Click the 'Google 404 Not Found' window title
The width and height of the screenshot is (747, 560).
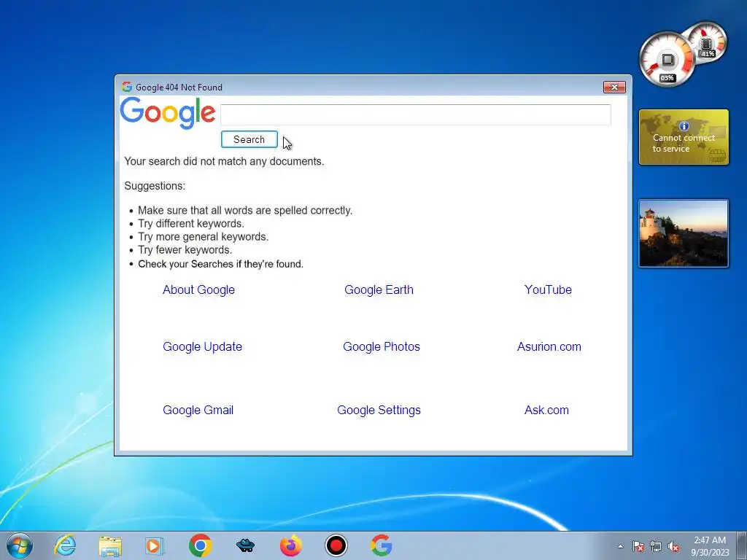pos(179,87)
